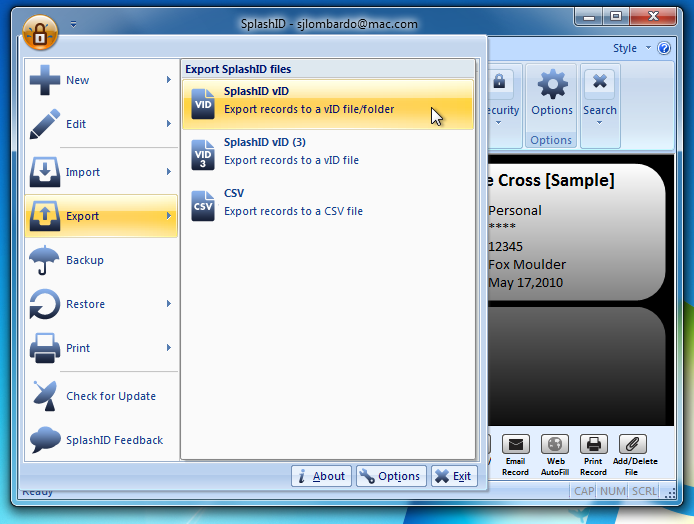The height and width of the screenshot is (524, 694).
Task: Click the SCRL status bar indicator
Action: (x=644, y=491)
